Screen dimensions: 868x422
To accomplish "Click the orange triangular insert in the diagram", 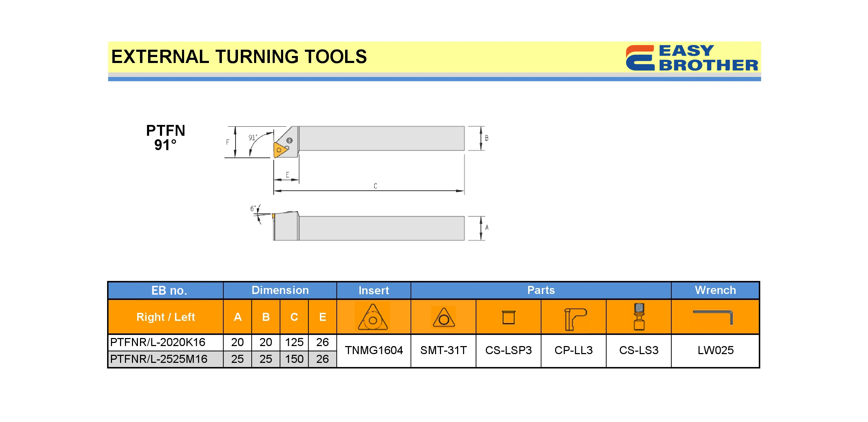I will coord(279,150).
